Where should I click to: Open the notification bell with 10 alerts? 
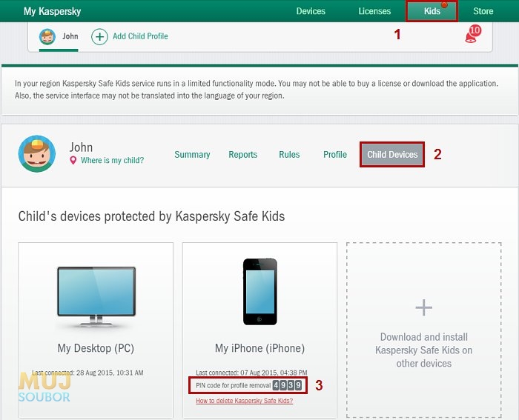tap(473, 34)
